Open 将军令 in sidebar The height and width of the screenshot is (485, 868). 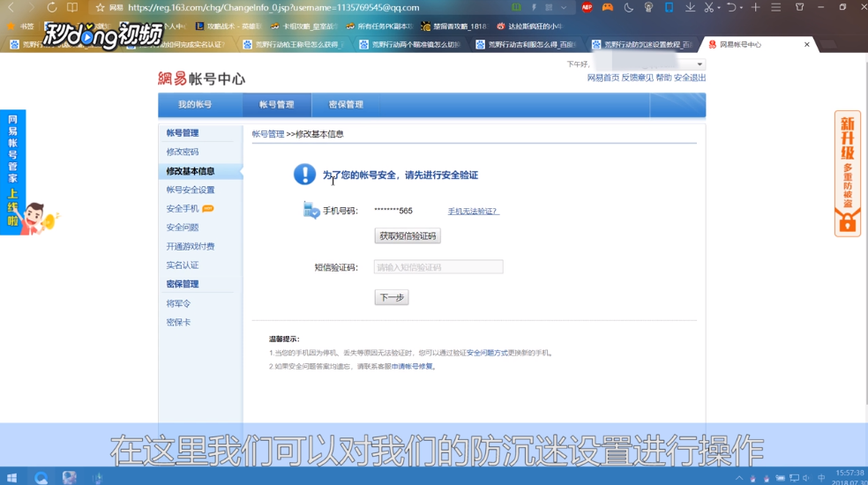[178, 303]
